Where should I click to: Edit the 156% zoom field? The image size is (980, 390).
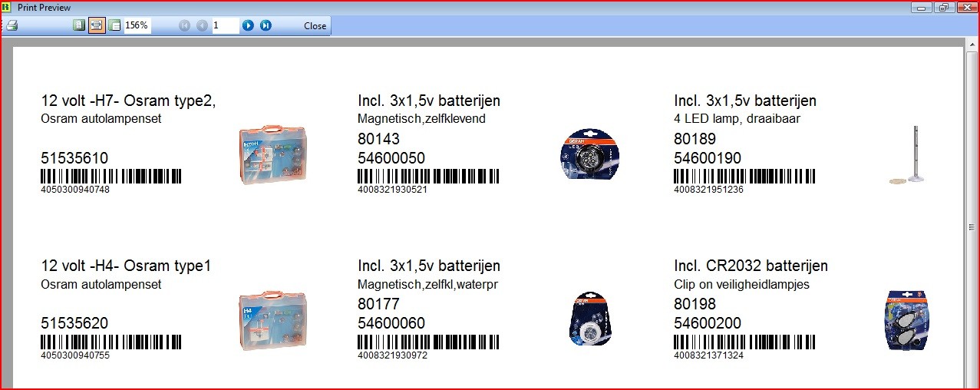coord(137,25)
